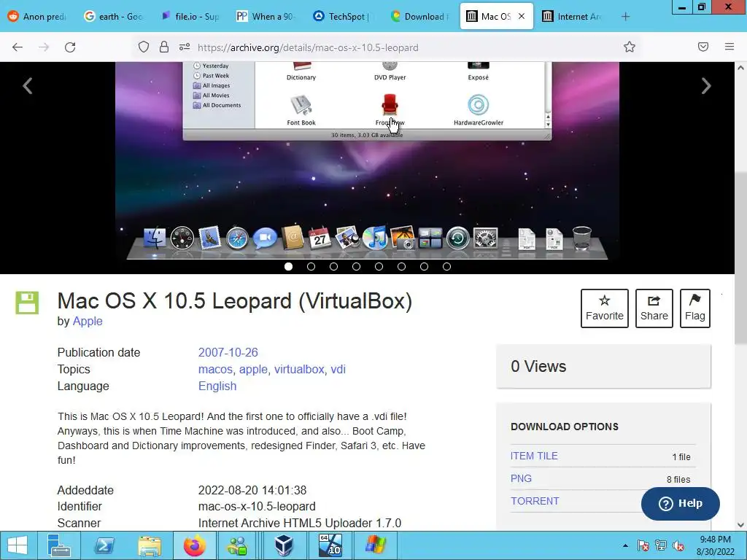Click the Firefox taskbar icon
This screenshot has width=747, height=560.
tap(195, 545)
